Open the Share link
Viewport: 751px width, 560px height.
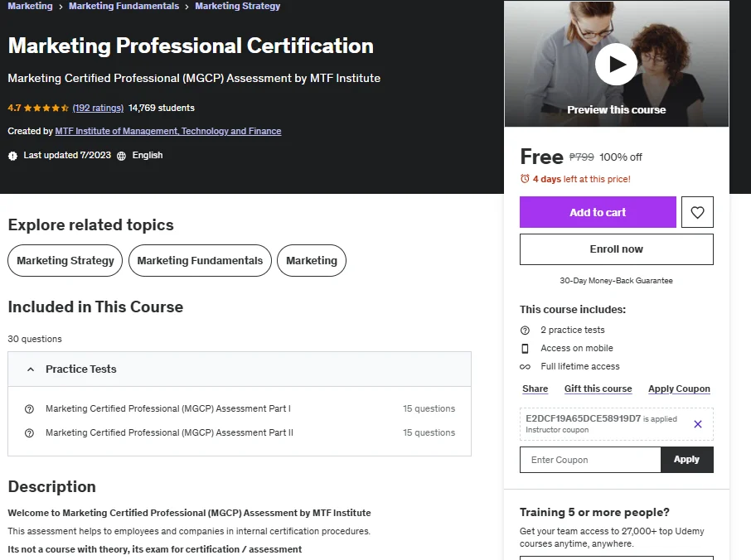535,389
